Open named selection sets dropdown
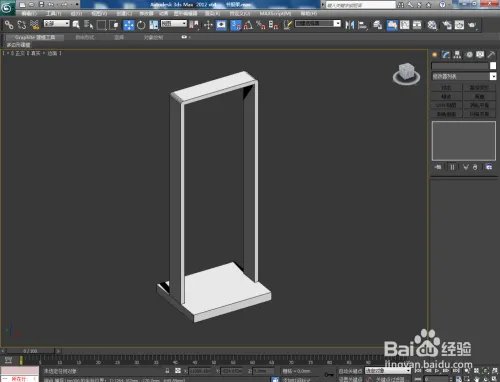Image resolution: width=500 pixels, height=382 pixels. pyautogui.click(x=318, y=23)
